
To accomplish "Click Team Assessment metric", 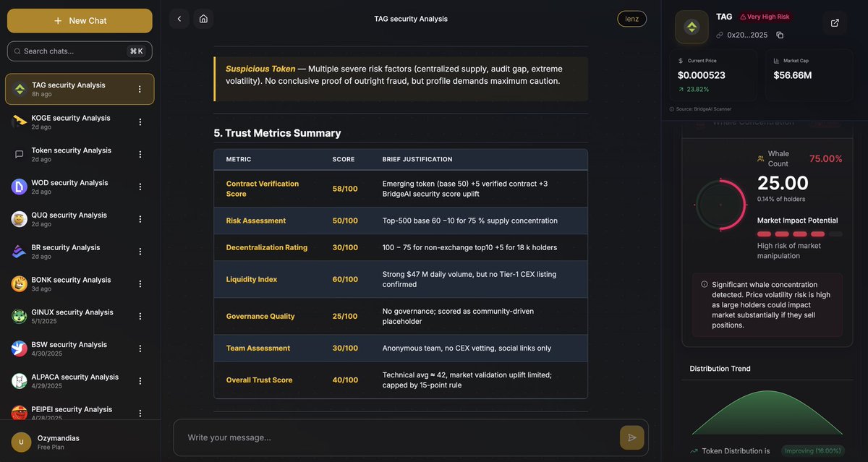I will [x=258, y=348].
